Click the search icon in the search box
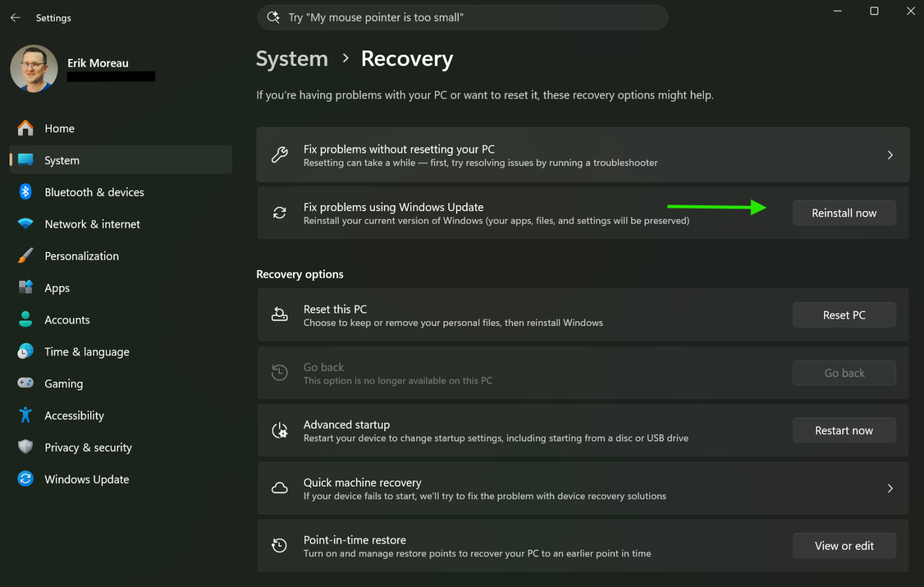The height and width of the screenshot is (587, 924). (x=274, y=17)
